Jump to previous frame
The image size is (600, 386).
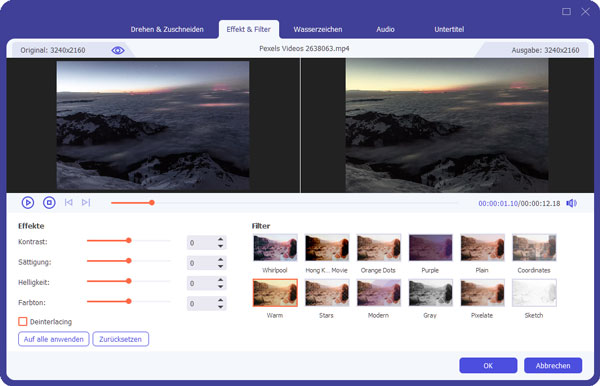68,202
